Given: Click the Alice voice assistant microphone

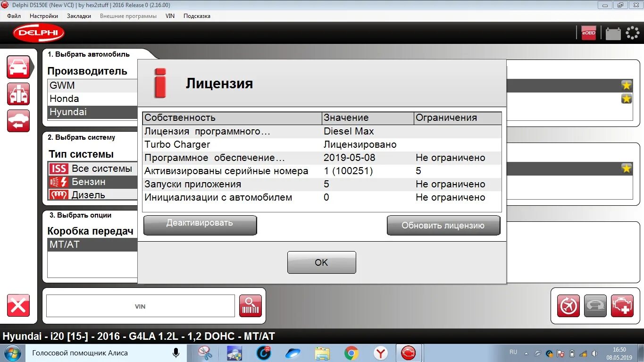Looking at the screenshot, I should (176, 353).
